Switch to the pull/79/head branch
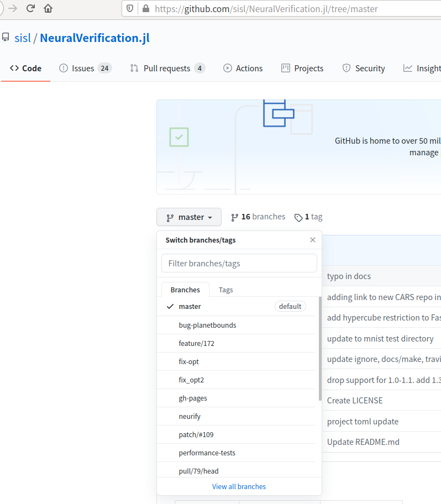The width and height of the screenshot is (441, 504). point(236,470)
